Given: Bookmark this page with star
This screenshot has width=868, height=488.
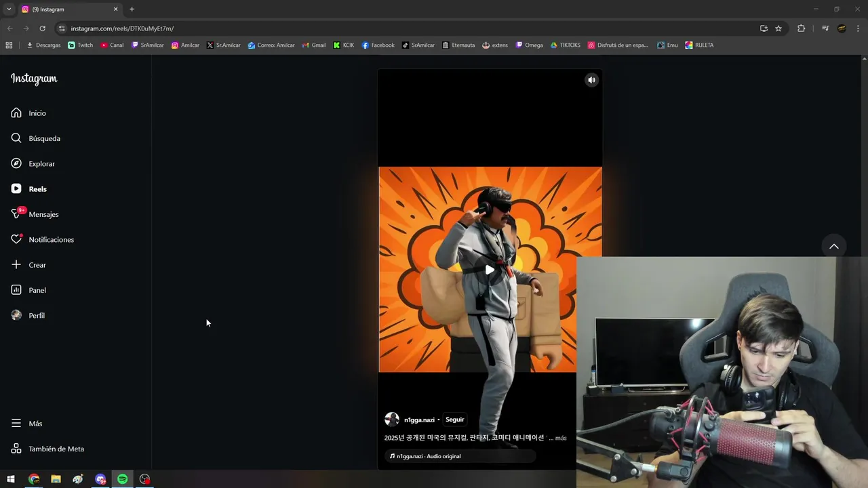Looking at the screenshot, I should point(778,28).
